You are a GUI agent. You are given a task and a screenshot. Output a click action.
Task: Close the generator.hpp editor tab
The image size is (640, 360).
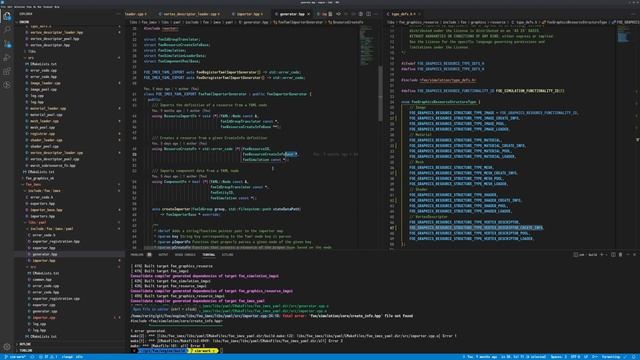tap(309, 14)
